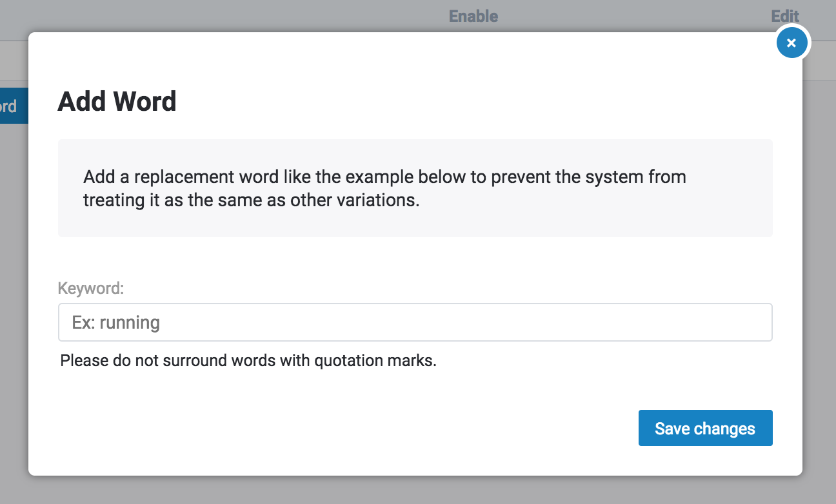Select the Edit column header
Screen dimensions: 836x504
click(785, 16)
